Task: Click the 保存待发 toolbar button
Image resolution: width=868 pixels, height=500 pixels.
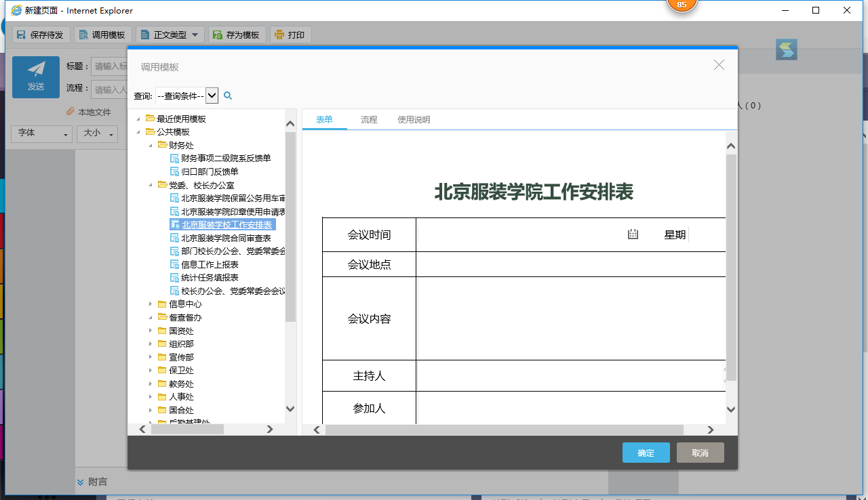Action: click(x=40, y=35)
